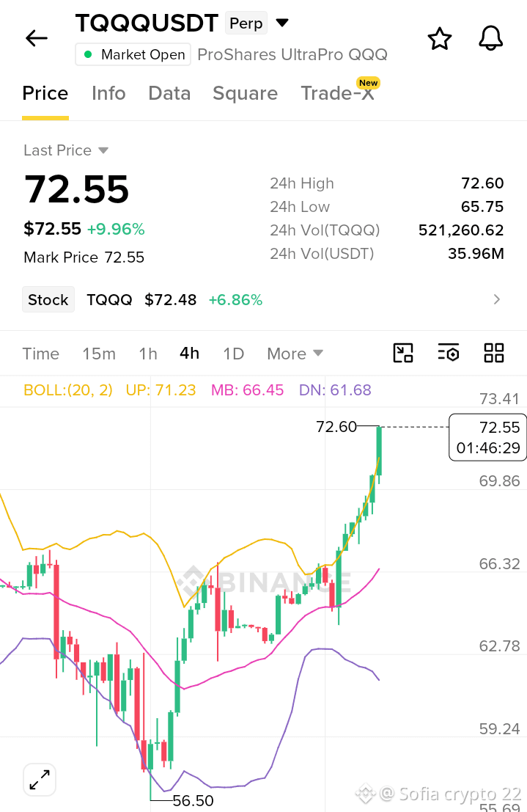Tap the Mark Price 72.55 text
Viewport: 527px width, 812px height.
point(84,257)
